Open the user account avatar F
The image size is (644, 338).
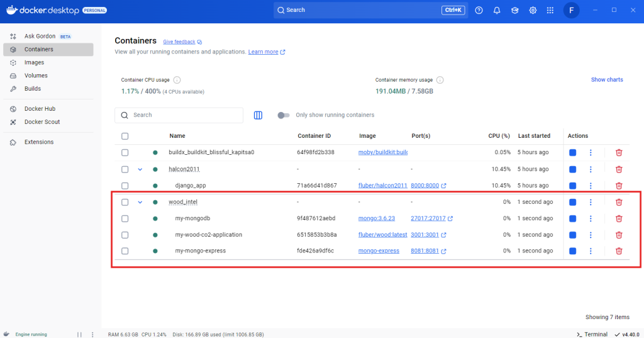tap(571, 10)
